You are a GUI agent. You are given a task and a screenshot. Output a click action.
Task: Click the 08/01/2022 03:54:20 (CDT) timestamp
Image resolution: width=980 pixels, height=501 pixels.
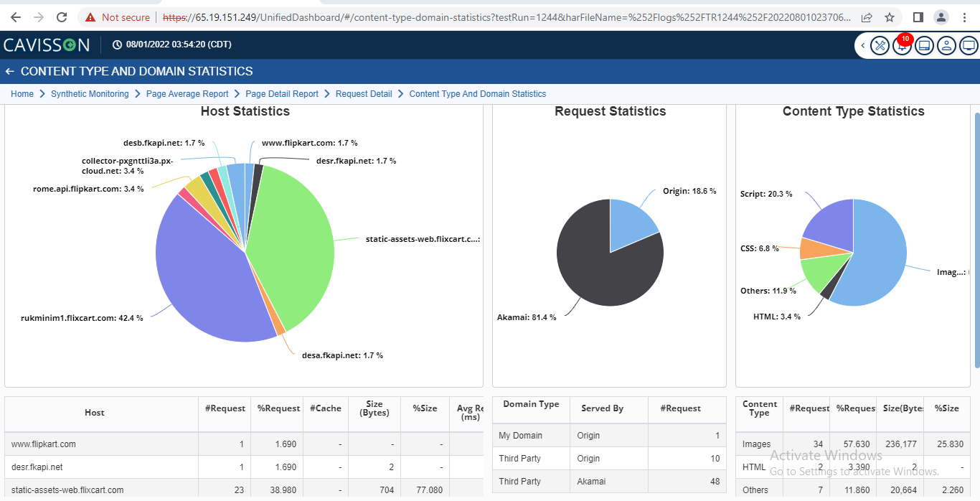(179, 45)
